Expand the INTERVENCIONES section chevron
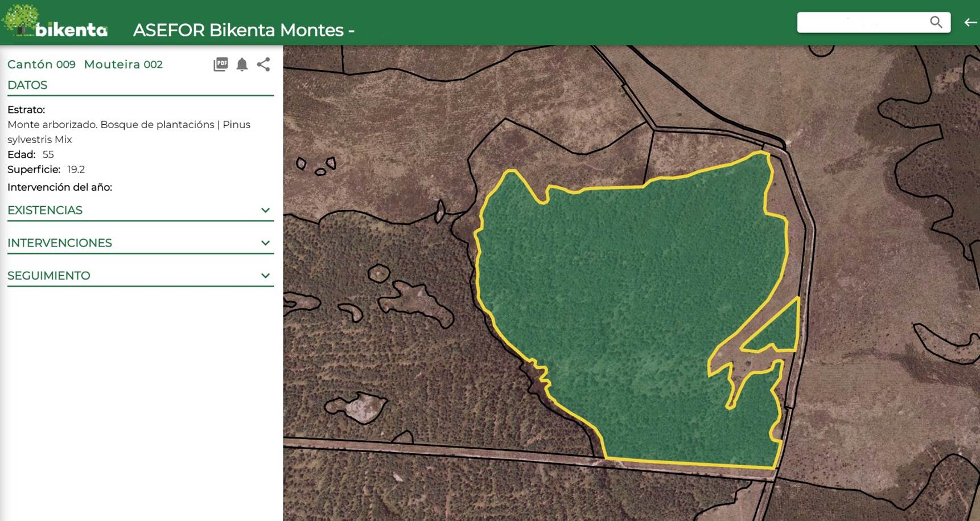The image size is (980, 521). 265,243
